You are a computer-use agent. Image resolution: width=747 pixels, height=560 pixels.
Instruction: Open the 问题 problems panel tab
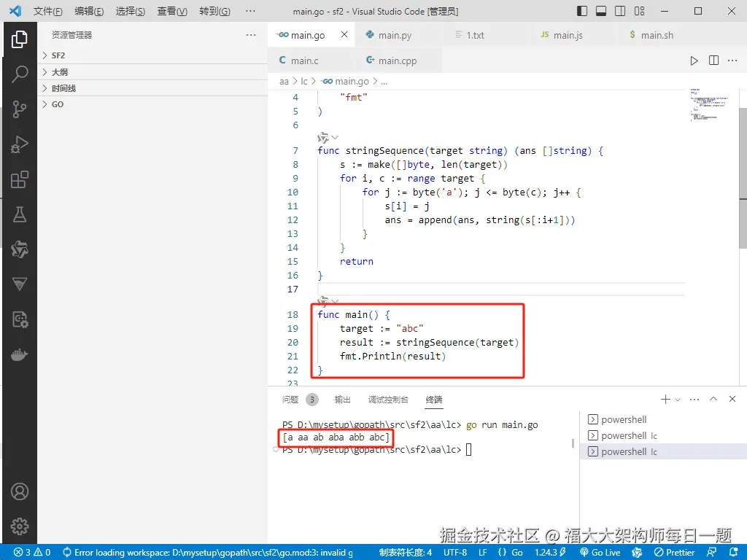tap(290, 400)
